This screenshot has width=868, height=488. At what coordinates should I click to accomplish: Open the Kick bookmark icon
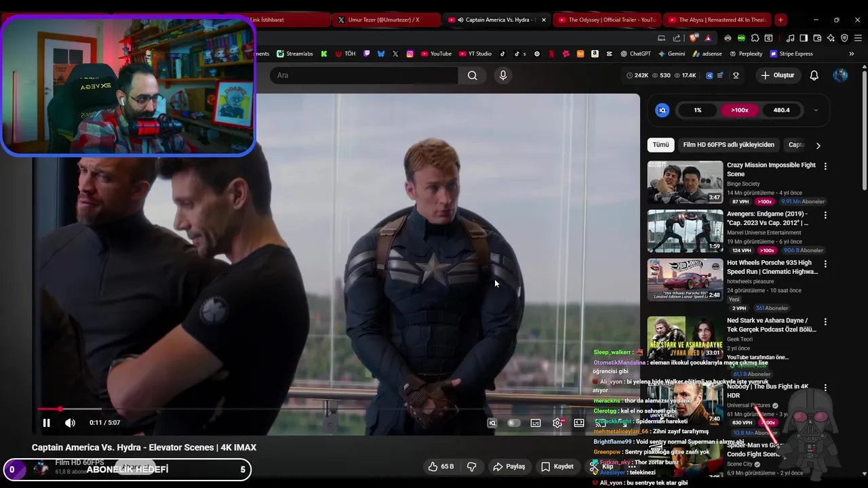click(324, 54)
